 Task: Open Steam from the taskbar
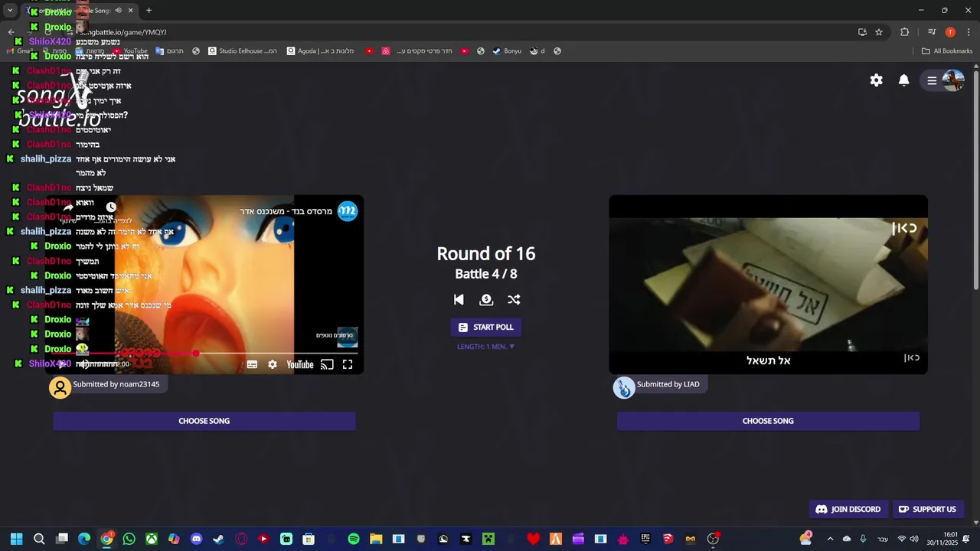(218, 539)
